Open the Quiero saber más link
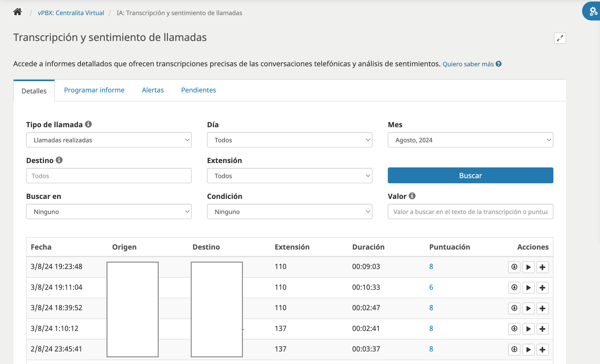This screenshot has width=600, height=364. [x=468, y=64]
